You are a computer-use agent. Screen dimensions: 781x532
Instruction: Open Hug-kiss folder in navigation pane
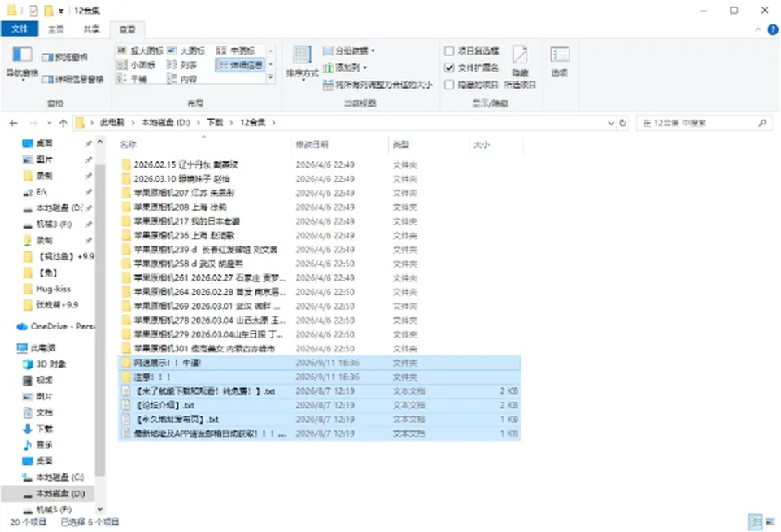click(47, 289)
